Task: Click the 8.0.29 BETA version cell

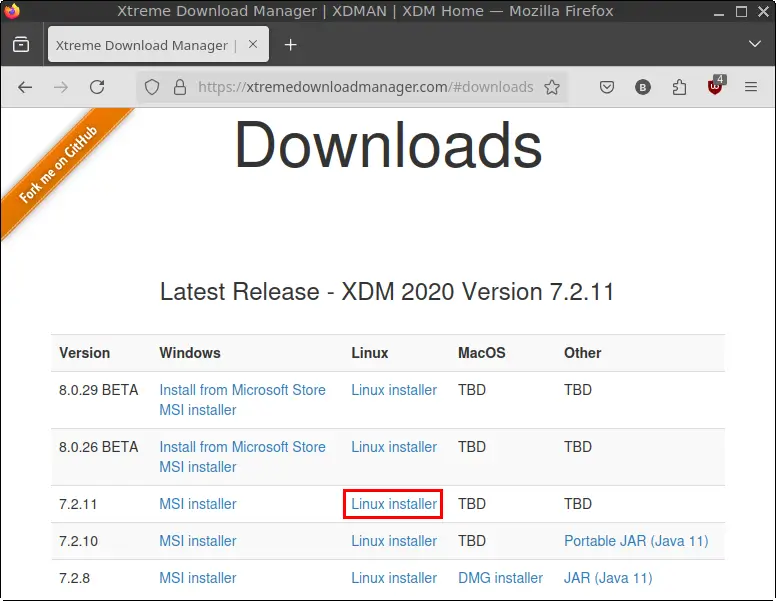Action: (98, 390)
